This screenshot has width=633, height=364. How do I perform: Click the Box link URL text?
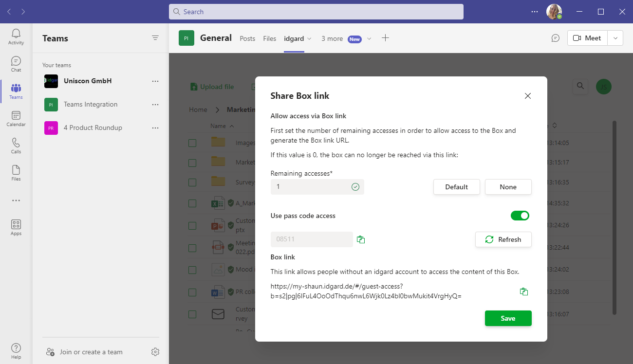[366, 291]
